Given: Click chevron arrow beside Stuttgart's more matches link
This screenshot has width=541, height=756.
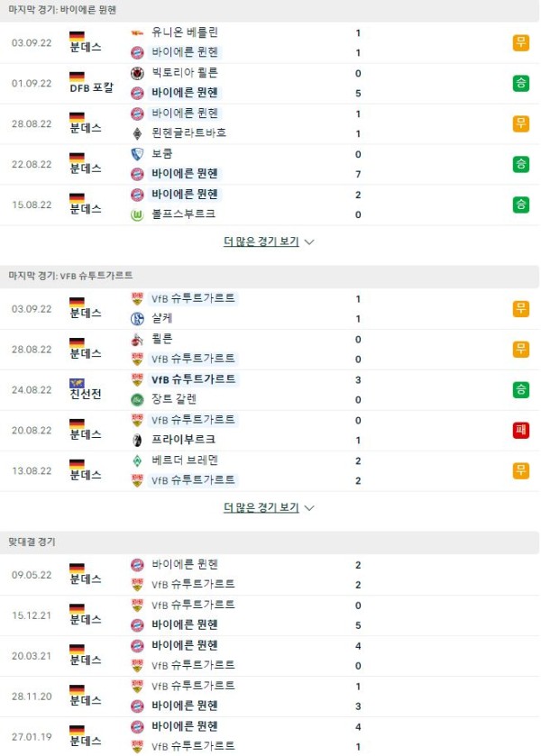Looking at the screenshot, I should [x=309, y=508].
